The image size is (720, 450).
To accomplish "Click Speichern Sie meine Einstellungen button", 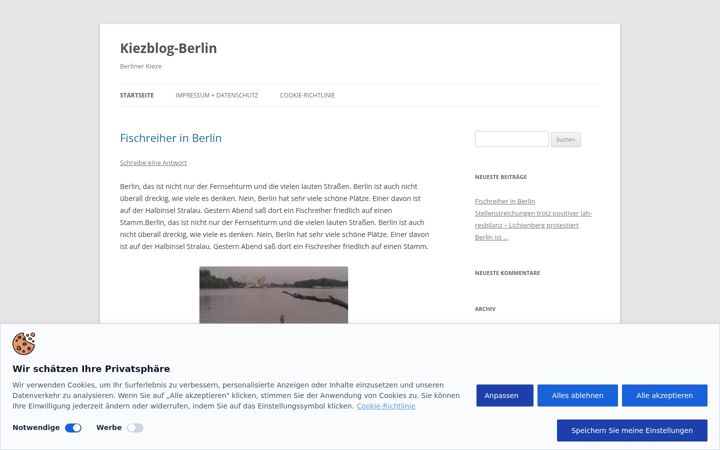I will pos(632,430).
